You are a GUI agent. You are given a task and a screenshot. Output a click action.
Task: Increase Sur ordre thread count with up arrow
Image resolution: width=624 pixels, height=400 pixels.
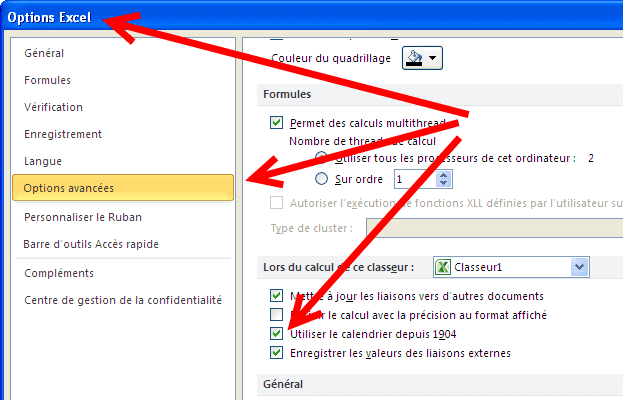point(444,175)
